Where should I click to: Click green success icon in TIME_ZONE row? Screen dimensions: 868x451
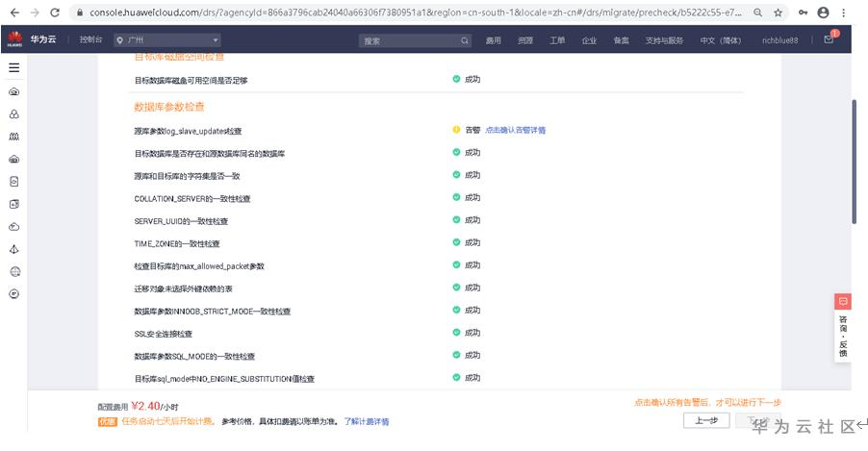(x=456, y=242)
